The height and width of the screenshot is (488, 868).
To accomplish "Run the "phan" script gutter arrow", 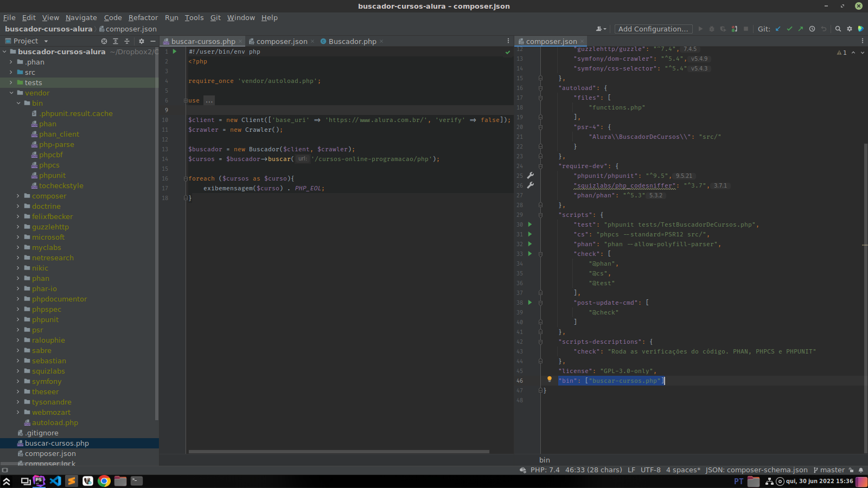I will click(x=530, y=244).
